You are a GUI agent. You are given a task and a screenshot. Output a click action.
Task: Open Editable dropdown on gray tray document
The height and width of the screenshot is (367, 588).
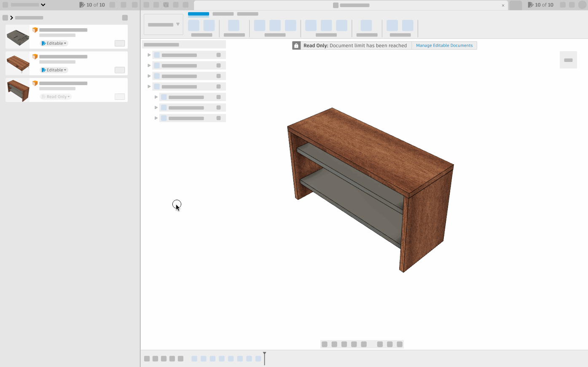pyautogui.click(x=54, y=43)
